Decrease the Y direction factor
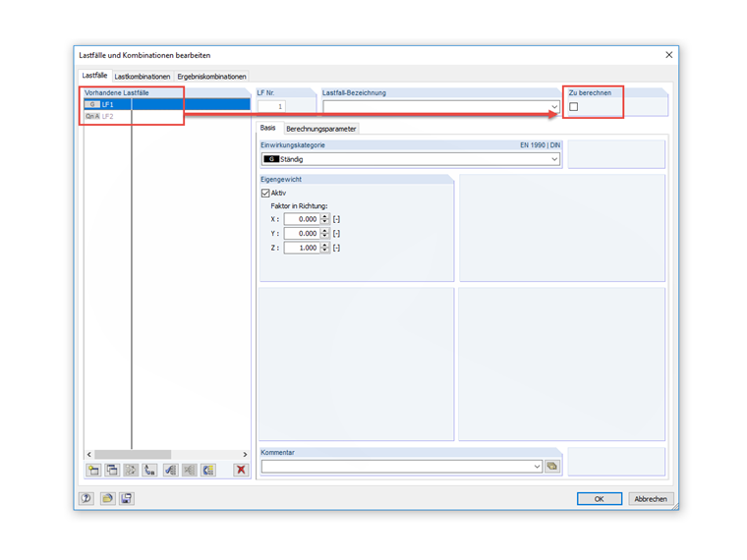The width and height of the screenshot is (747, 560). pos(325,236)
